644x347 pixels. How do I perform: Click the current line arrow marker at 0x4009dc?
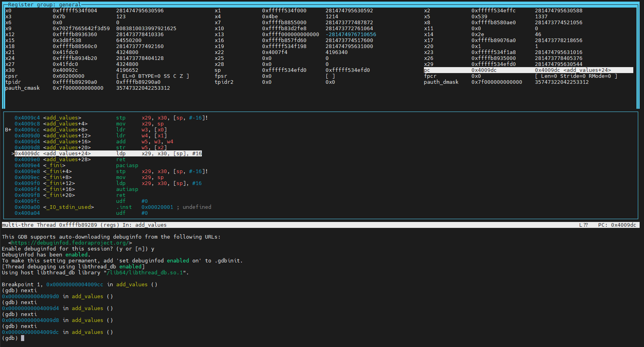click(x=13, y=154)
